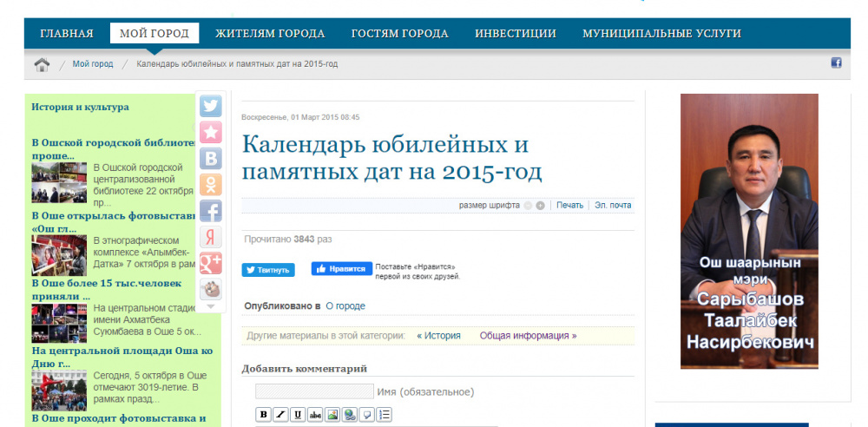Click the Имя name input field
The image size is (868, 427).
(x=314, y=391)
